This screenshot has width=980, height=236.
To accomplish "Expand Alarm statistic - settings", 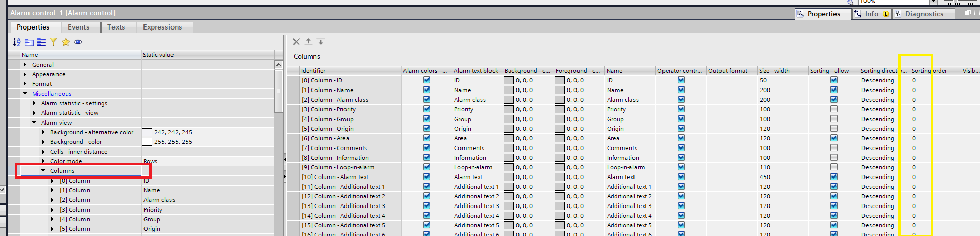I will [34, 103].
